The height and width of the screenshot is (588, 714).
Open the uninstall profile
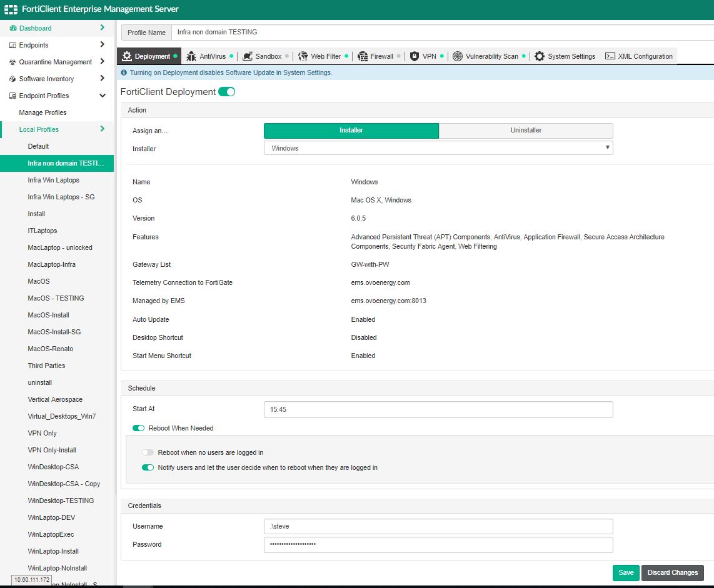pyautogui.click(x=39, y=382)
